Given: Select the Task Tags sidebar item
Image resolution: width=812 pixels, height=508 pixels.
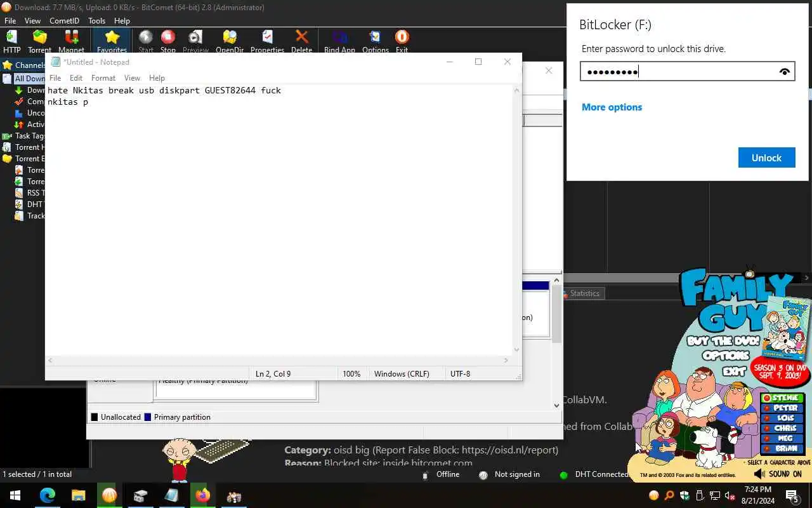Looking at the screenshot, I should 24,136.
